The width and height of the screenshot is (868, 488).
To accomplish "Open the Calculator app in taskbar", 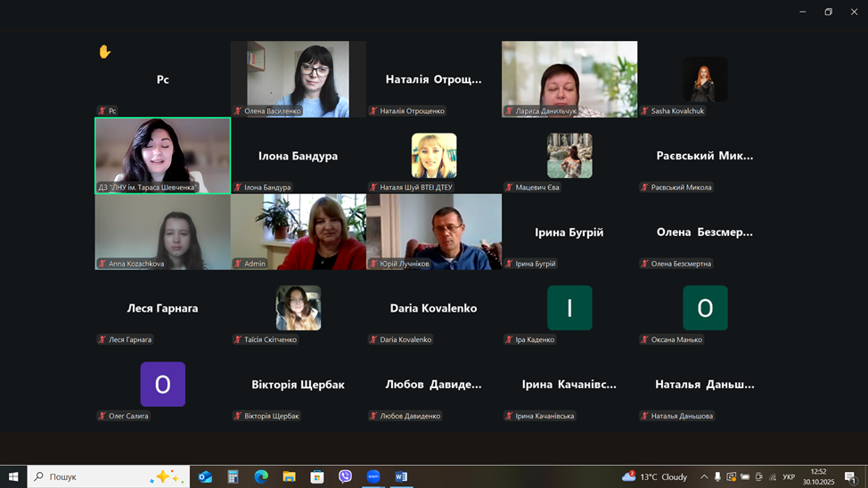I will pyautogui.click(x=233, y=476).
